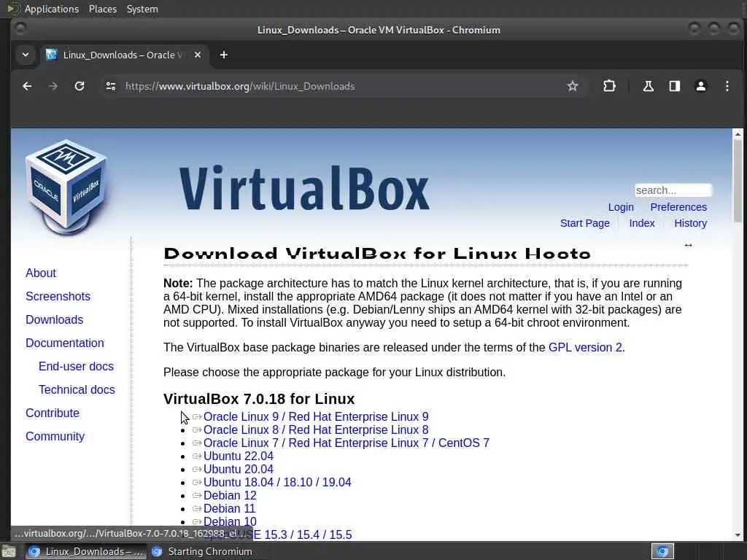Open the Index link

coord(642,223)
